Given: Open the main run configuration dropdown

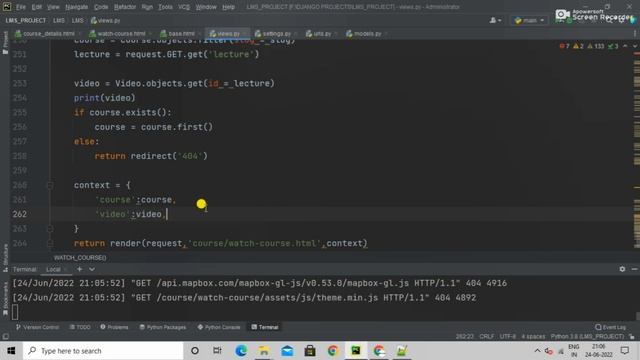Looking at the screenshot, I should pyautogui.click(x=529, y=20).
